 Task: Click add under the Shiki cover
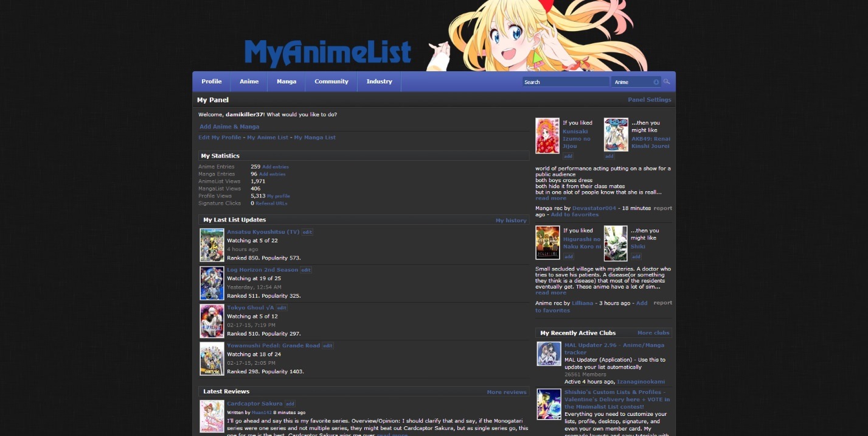(635, 256)
